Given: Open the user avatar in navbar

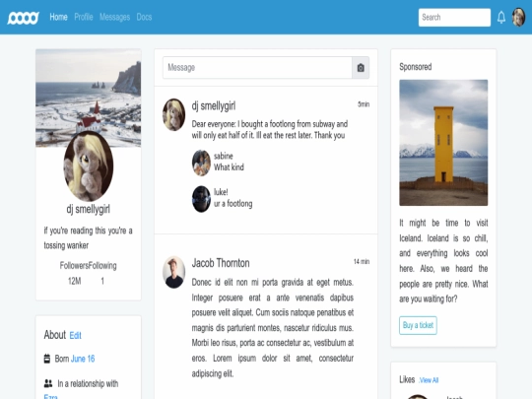Looking at the screenshot, I should pyautogui.click(x=518, y=18).
